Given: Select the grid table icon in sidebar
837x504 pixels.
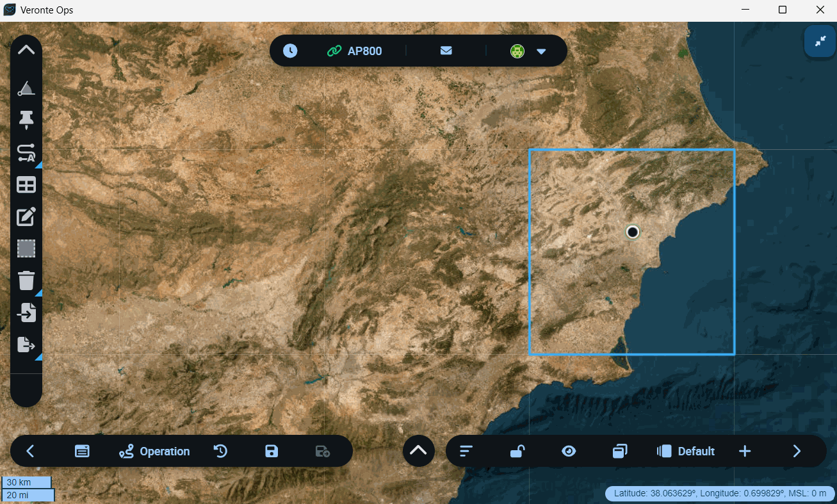Looking at the screenshot, I should (x=26, y=185).
